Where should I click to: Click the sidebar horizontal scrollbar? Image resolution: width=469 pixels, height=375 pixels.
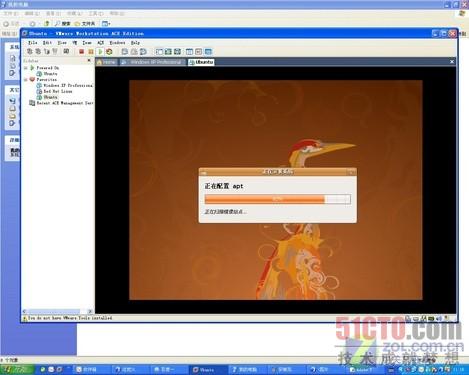[x=57, y=311]
